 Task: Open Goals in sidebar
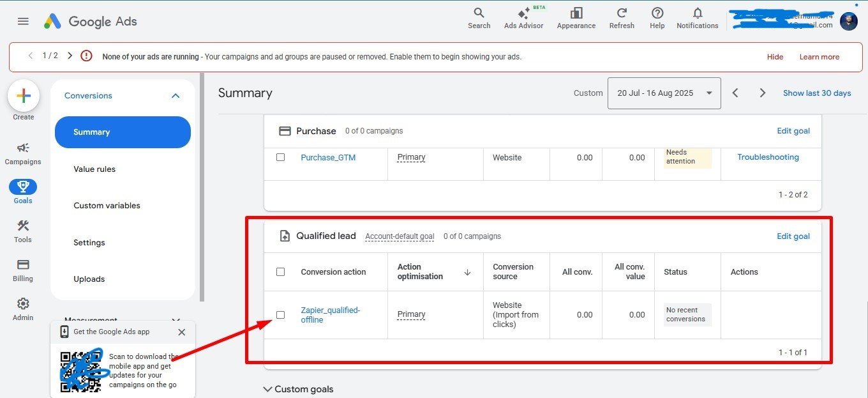pos(23,192)
